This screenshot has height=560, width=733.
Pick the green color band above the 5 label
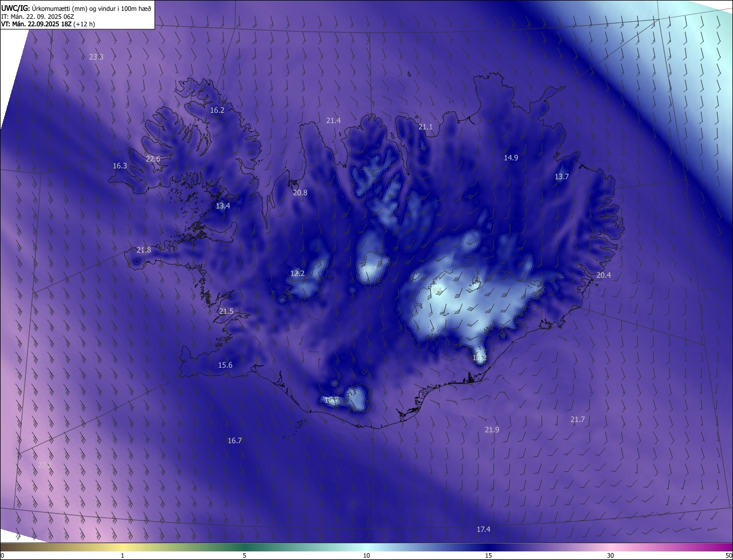coord(245,547)
